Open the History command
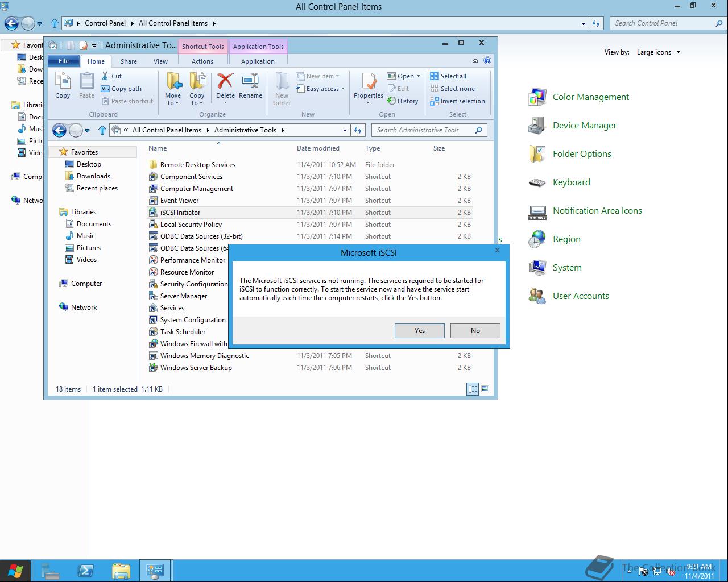Image resolution: width=728 pixels, height=582 pixels. tap(403, 101)
